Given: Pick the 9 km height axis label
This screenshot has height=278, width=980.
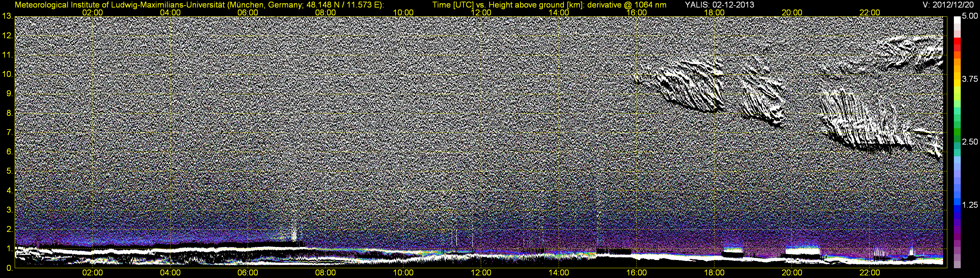Looking at the screenshot, I should pyautogui.click(x=9, y=94).
